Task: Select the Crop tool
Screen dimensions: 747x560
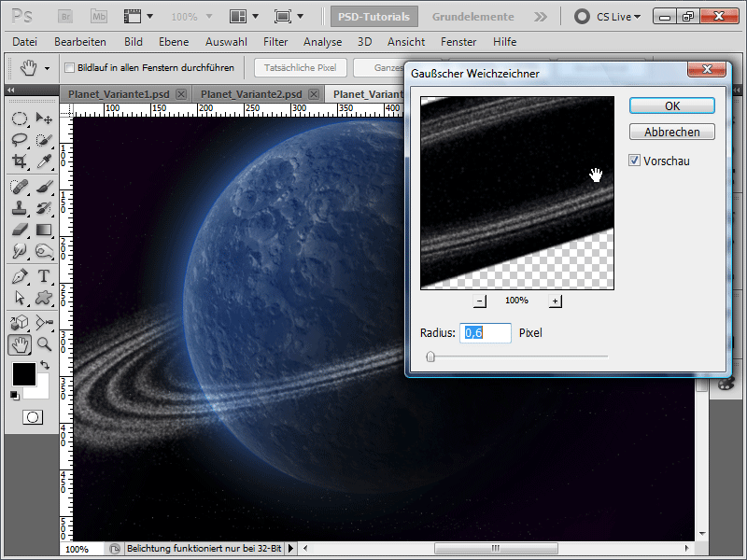Action: pos(19,161)
